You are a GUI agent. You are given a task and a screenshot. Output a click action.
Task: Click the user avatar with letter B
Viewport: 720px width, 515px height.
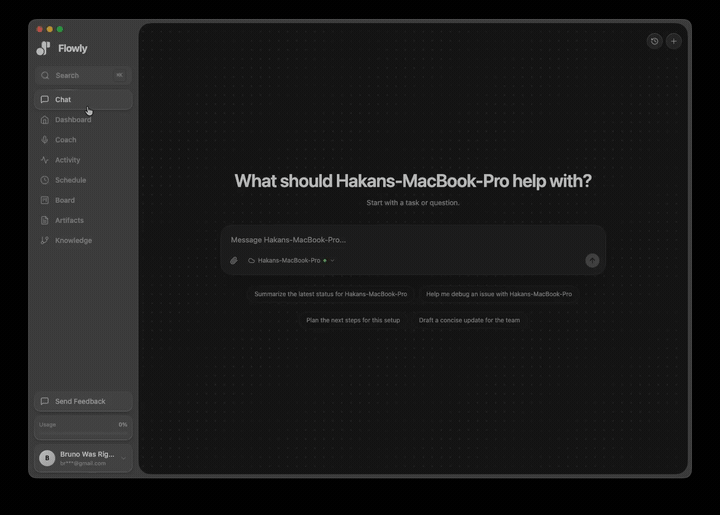[47, 458]
